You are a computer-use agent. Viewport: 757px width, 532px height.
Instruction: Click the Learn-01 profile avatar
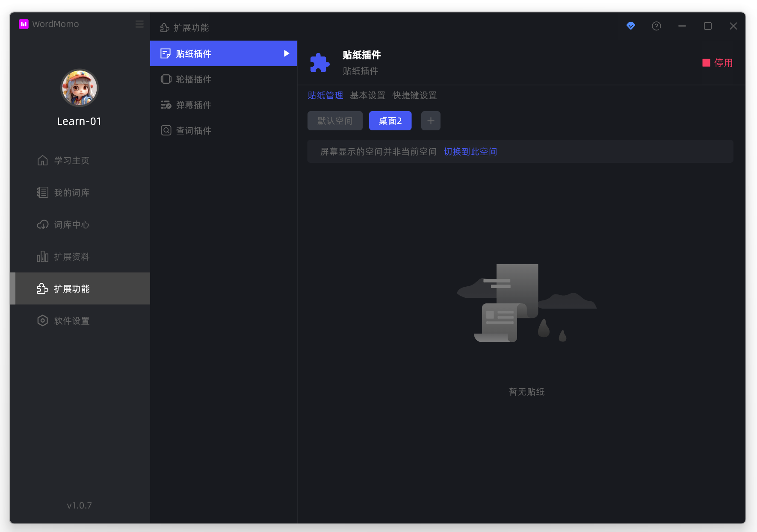(80, 88)
